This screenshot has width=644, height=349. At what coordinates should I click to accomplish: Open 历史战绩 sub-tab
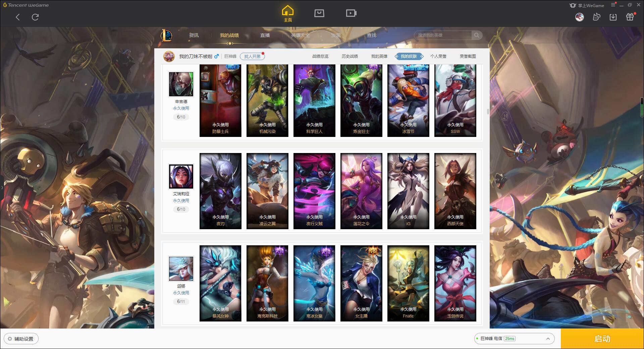coord(350,56)
